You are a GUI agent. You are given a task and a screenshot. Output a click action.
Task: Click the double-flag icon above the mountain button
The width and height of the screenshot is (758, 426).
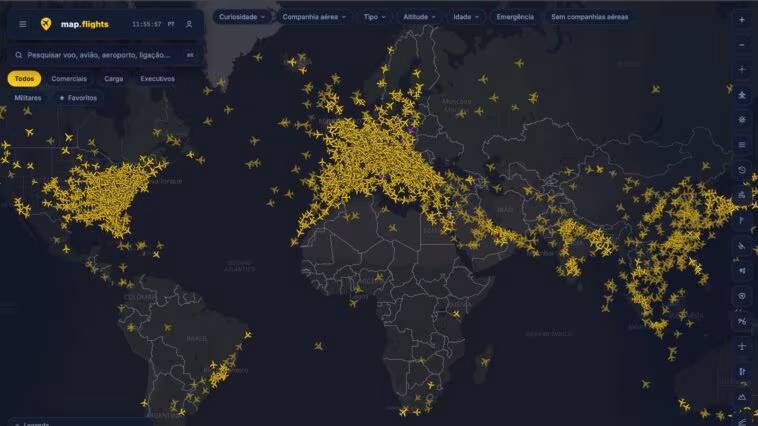pos(742,371)
